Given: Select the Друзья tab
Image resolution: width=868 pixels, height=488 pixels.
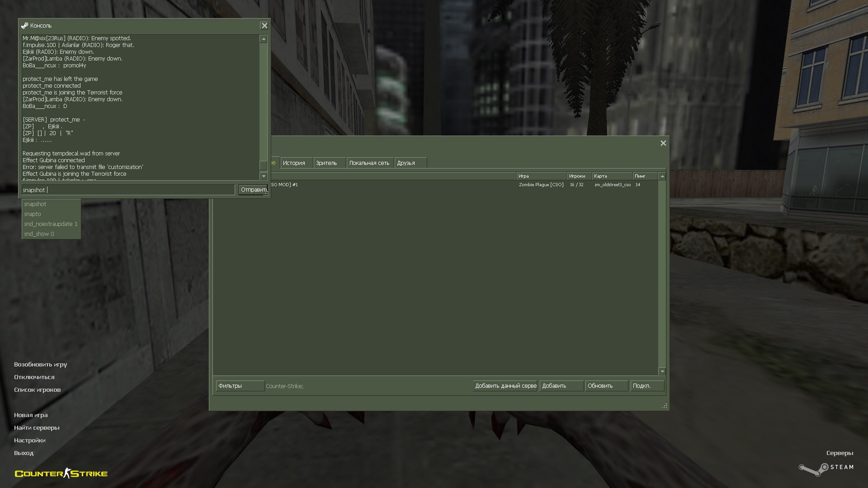Looking at the screenshot, I should 406,163.
